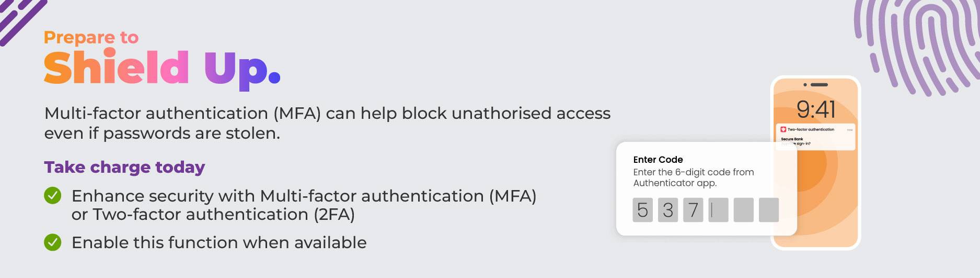The image size is (980, 278).
Task: Select the code box containing digit 5
Action: [x=642, y=210]
